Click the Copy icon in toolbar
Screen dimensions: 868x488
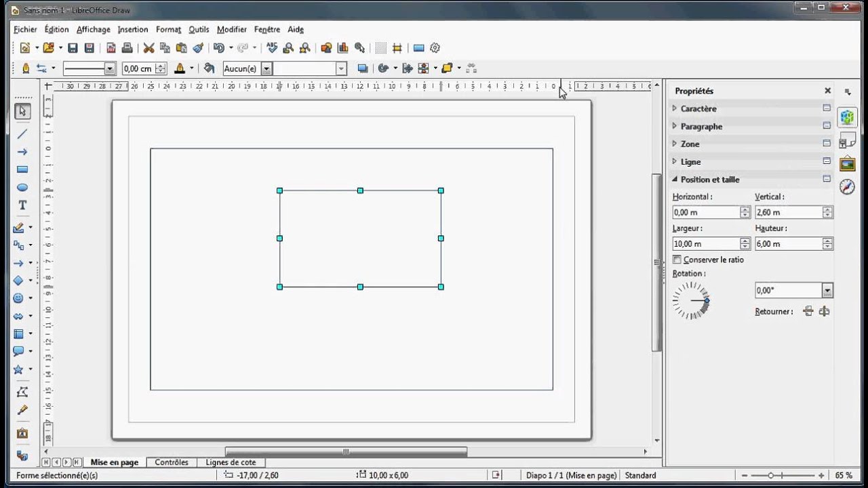pos(165,48)
